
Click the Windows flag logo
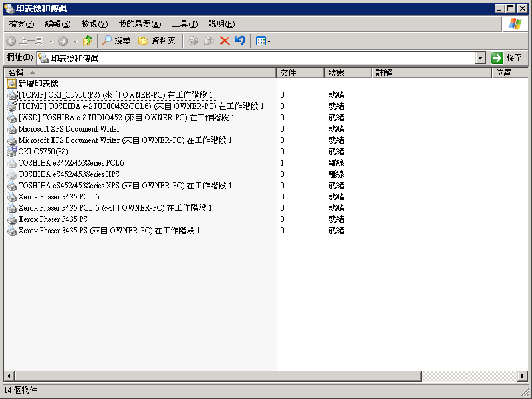(x=515, y=24)
